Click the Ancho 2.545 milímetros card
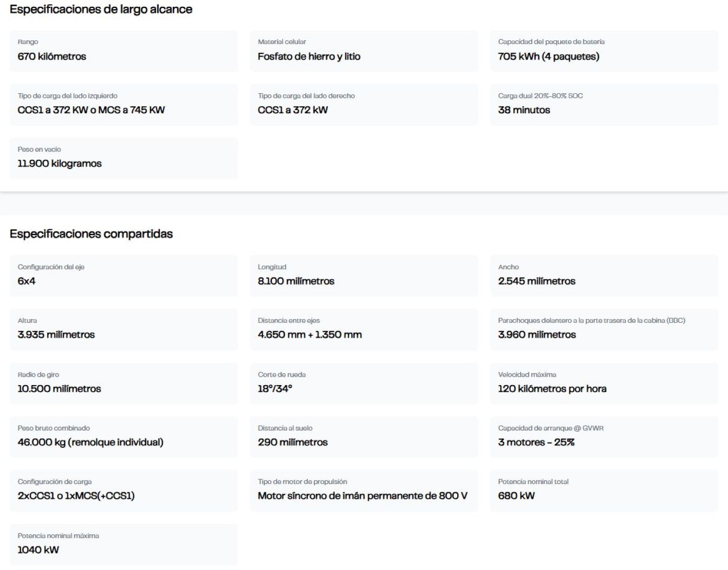 pos(604,276)
